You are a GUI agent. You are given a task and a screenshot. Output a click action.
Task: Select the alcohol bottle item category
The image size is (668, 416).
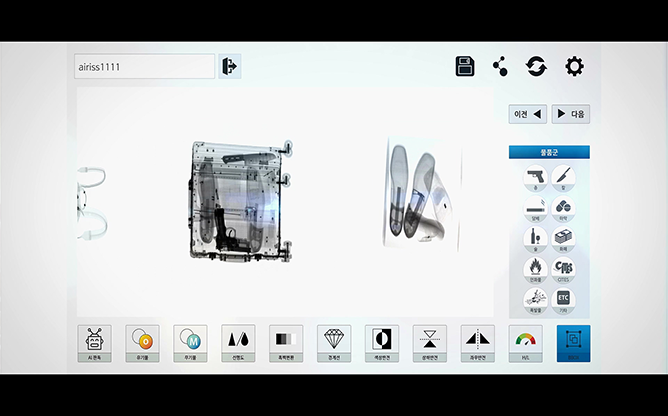click(x=536, y=239)
